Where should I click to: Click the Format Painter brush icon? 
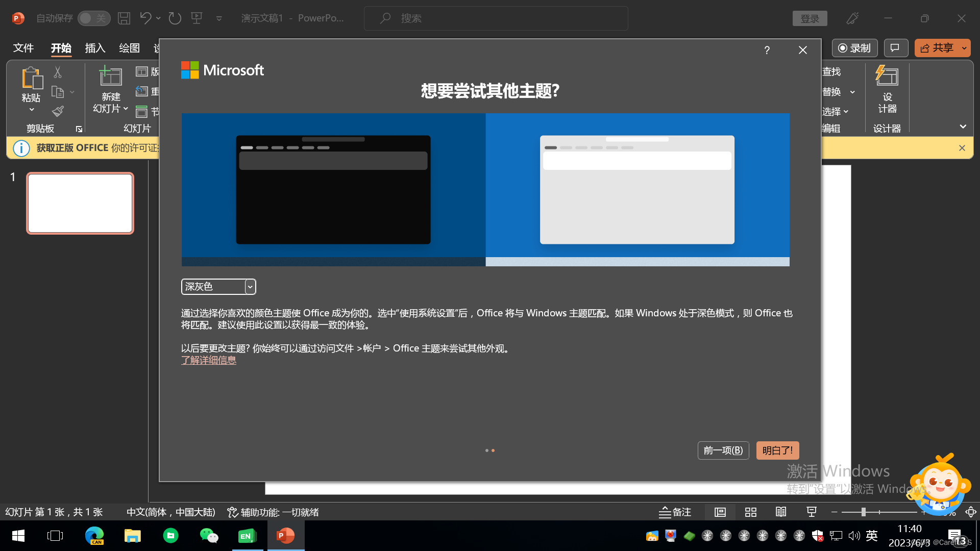[58, 111]
